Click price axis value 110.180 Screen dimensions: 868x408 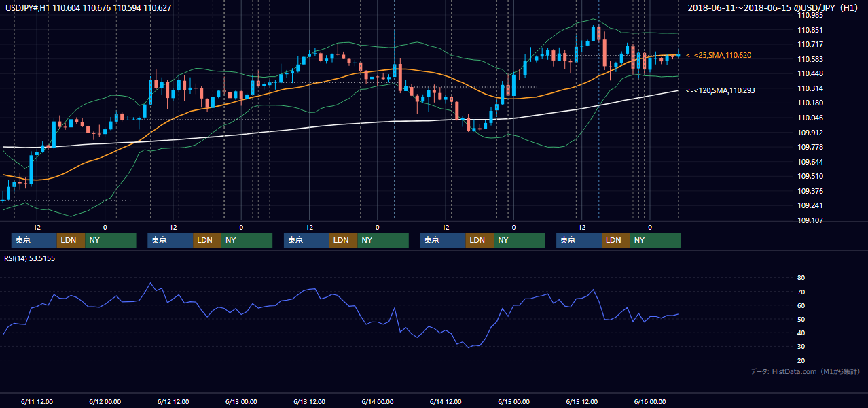[x=810, y=103]
